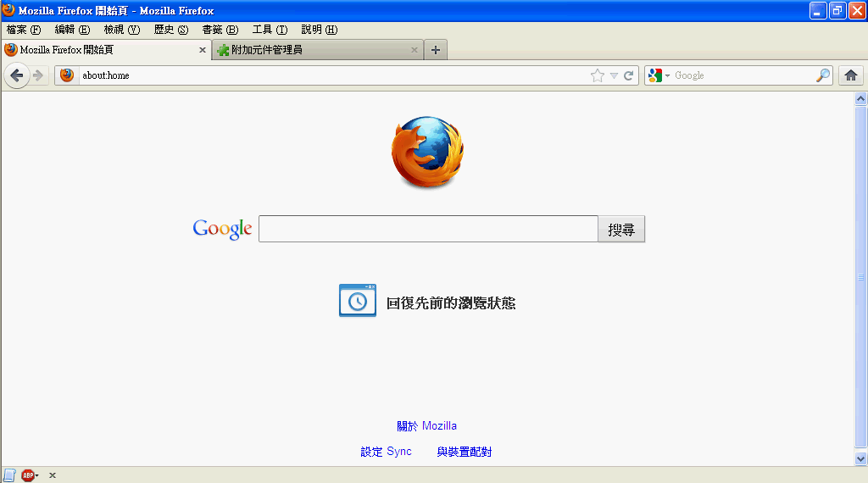Open the 檔案 (F) menu
This screenshot has width=868, height=483.
[24, 30]
